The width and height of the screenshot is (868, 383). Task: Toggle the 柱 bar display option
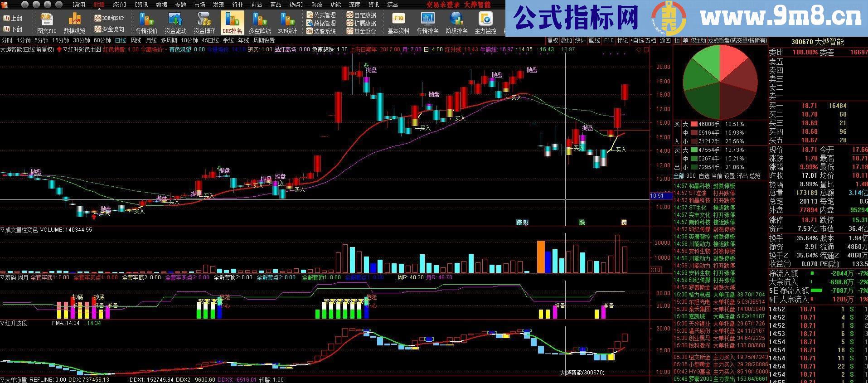(677, 40)
